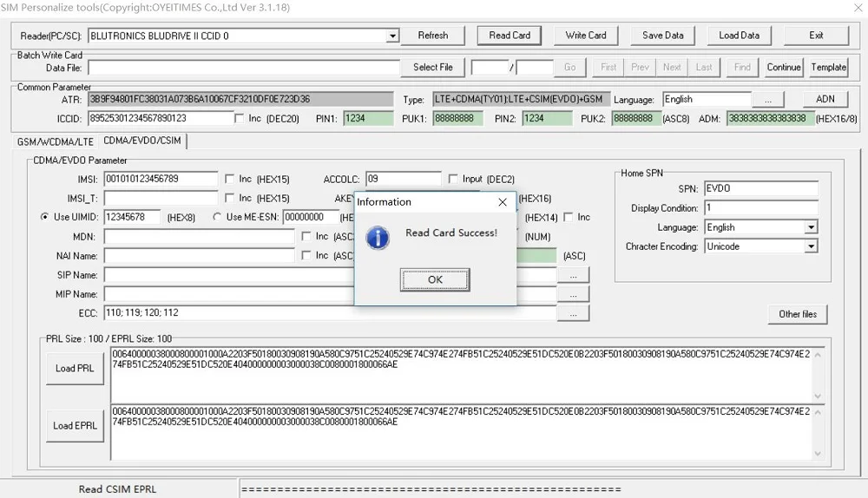Screen dimensions: 868x498
Task: Toggle the HEX14 Inc checkbox
Action: (568, 217)
